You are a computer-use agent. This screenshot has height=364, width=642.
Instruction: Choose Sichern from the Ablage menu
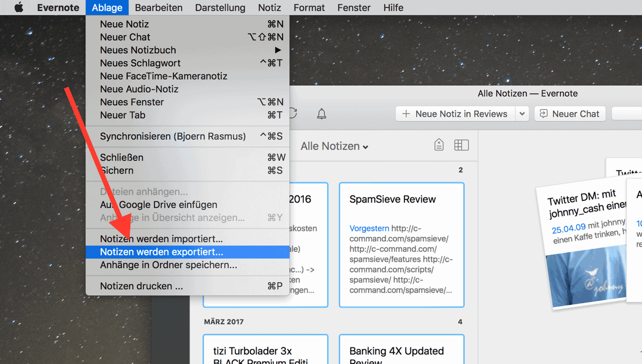coord(188,170)
